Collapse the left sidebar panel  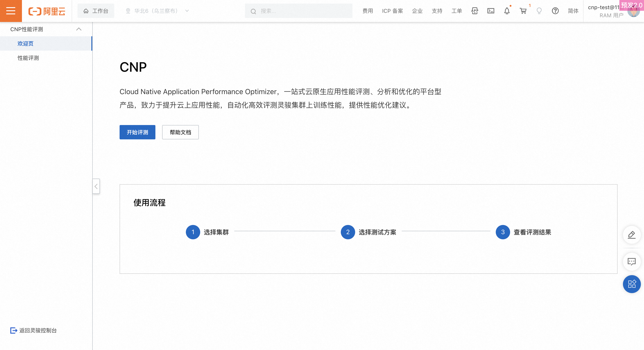click(x=96, y=186)
